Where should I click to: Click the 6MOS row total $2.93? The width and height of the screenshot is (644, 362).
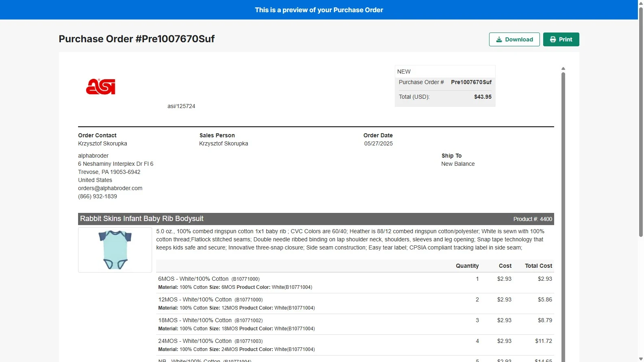click(545, 279)
